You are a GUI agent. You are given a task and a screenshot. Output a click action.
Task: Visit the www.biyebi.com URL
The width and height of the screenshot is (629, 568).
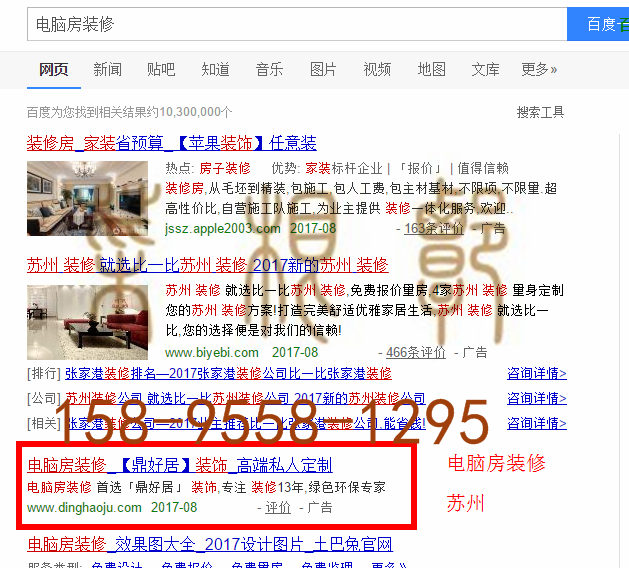pyautogui.click(x=212, y=353)
